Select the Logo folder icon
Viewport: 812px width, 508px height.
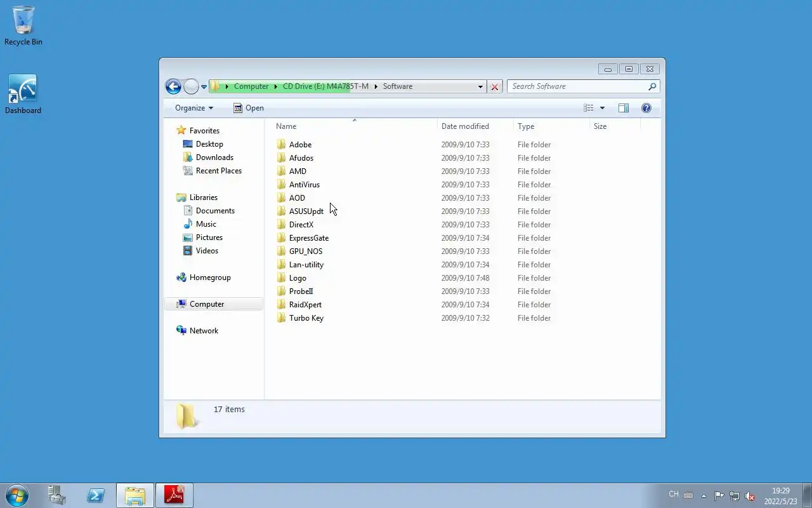pyautogui.click(x=282, y=278)
